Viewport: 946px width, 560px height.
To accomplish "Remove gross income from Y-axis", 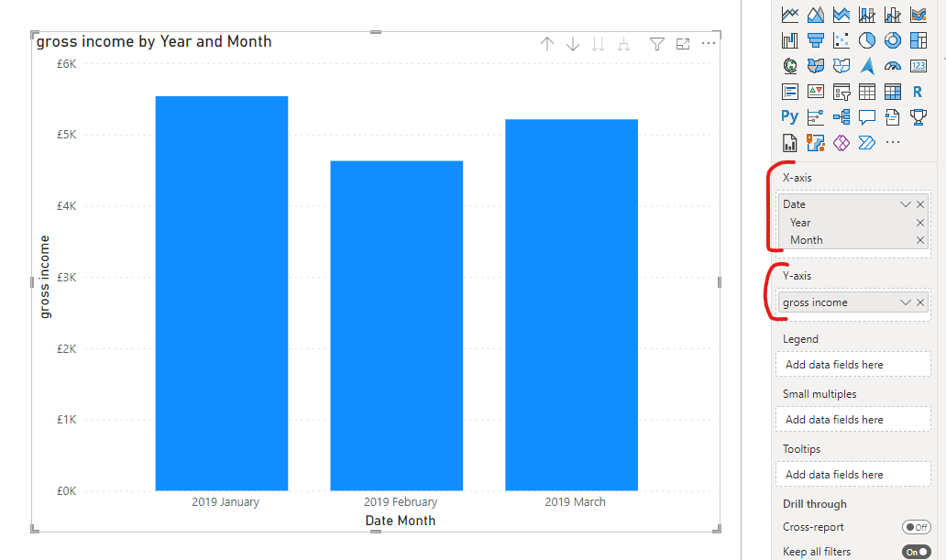I will [x=920, y=302].
